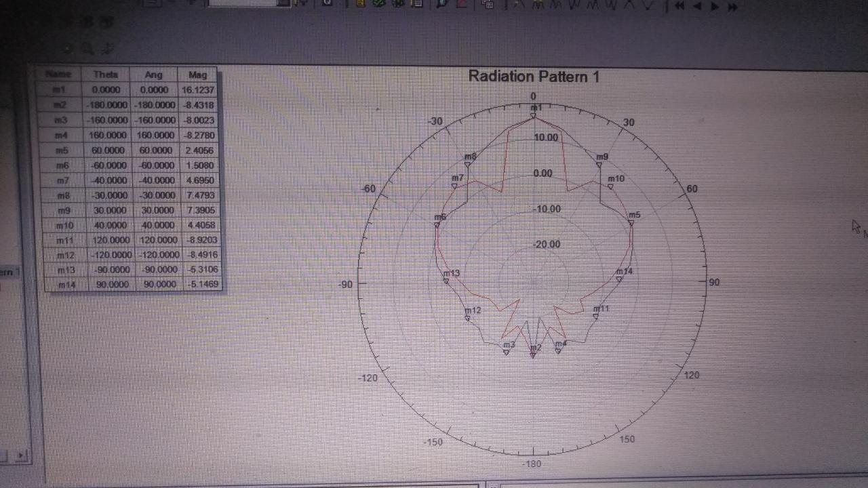Select marker m7 on the polar plot
The width and height of the screenshot is (868, 488).
[x=456, y=181]
